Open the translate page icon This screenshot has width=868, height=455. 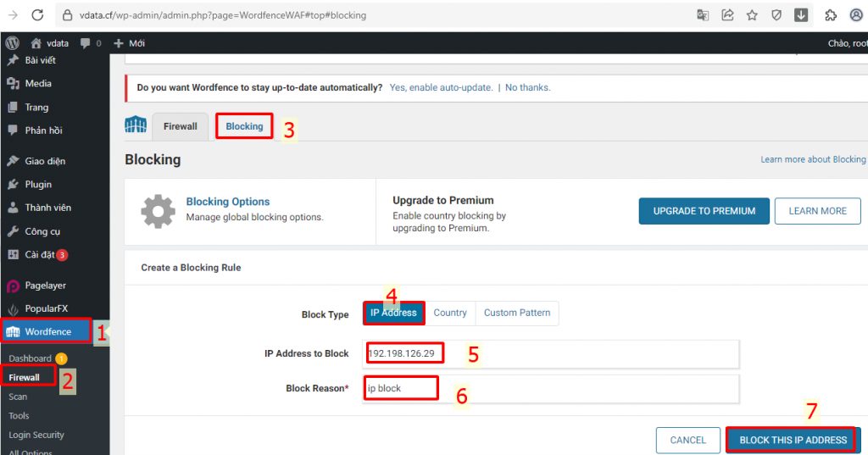coord(703,15)
